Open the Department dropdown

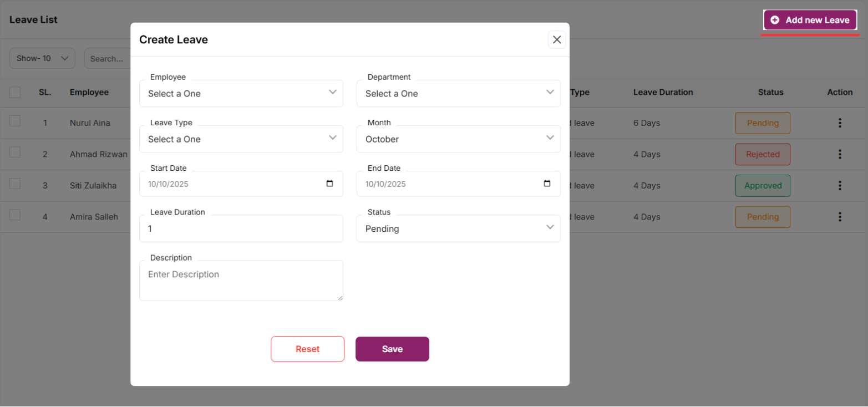pos(458,93)
